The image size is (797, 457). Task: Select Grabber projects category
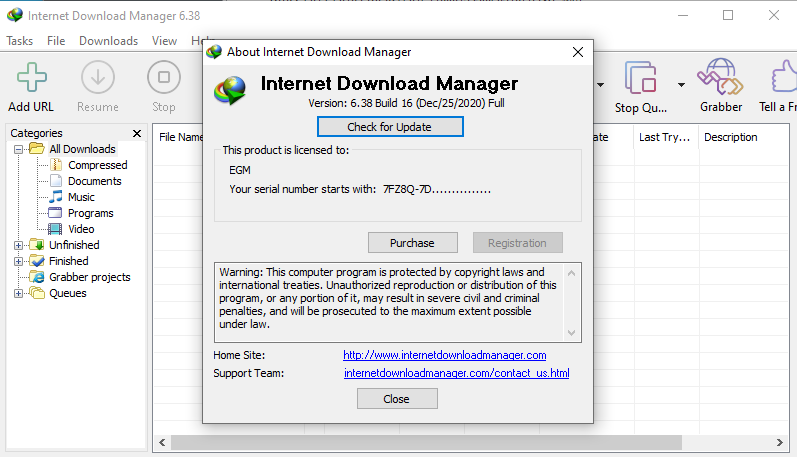pos(89,277)
